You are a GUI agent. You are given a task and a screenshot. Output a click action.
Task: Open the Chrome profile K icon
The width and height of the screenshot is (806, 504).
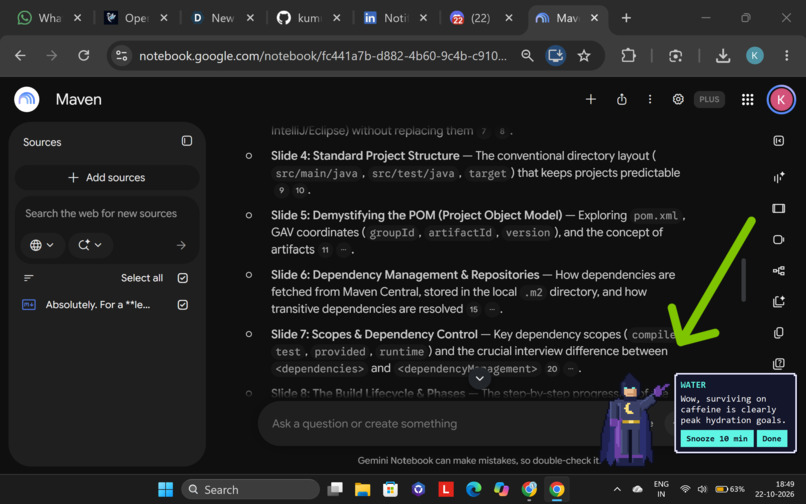coord(755,56)
